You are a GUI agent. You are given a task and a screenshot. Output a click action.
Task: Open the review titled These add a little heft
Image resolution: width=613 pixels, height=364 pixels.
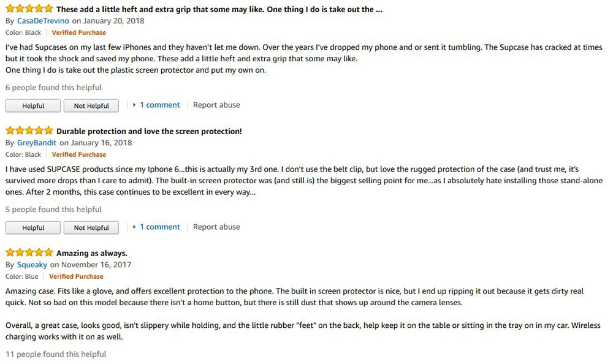219,9
